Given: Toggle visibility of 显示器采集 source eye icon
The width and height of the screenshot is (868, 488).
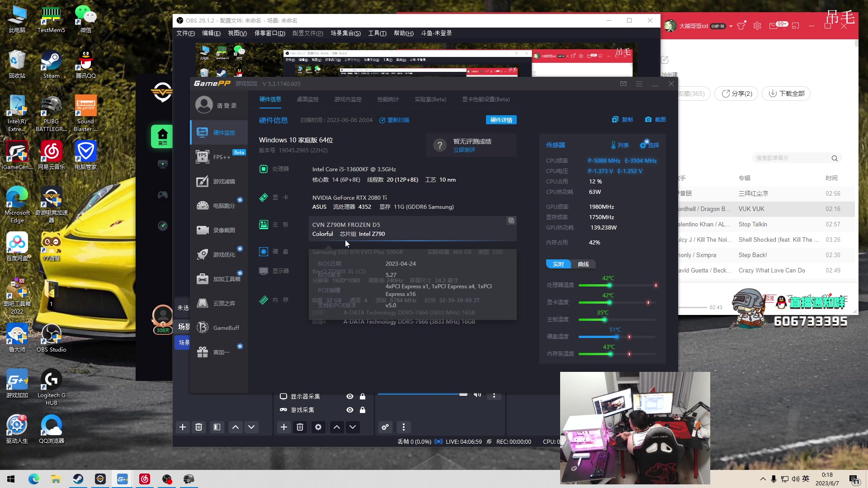Looking at the screenshot, I should click(350, 396).
